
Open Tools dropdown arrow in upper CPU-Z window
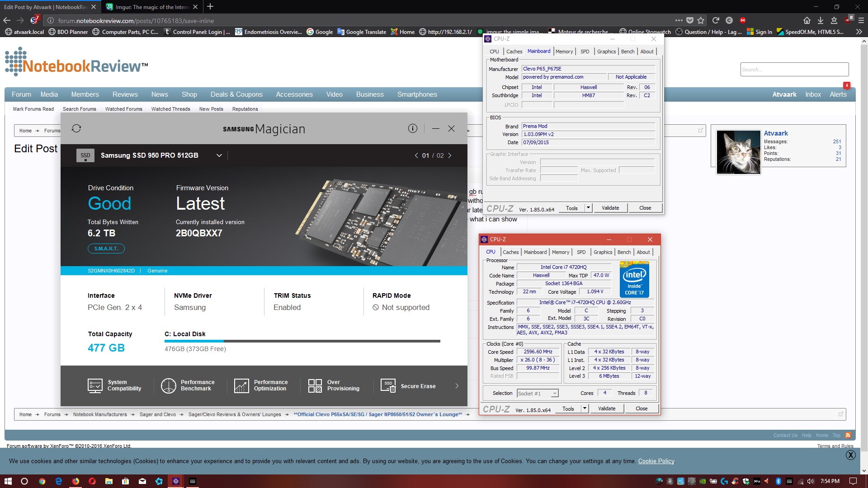pyautogui.click(x=588, y=208)
